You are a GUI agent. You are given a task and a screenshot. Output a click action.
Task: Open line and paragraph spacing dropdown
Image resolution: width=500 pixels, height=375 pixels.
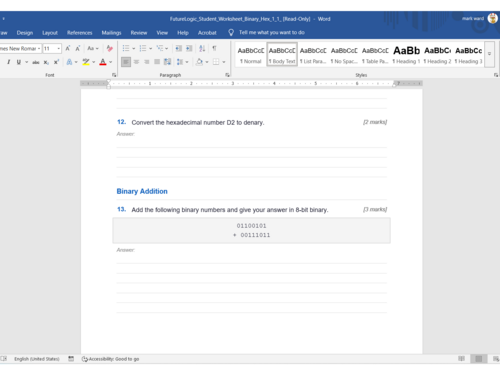click(x=182, y=62)
